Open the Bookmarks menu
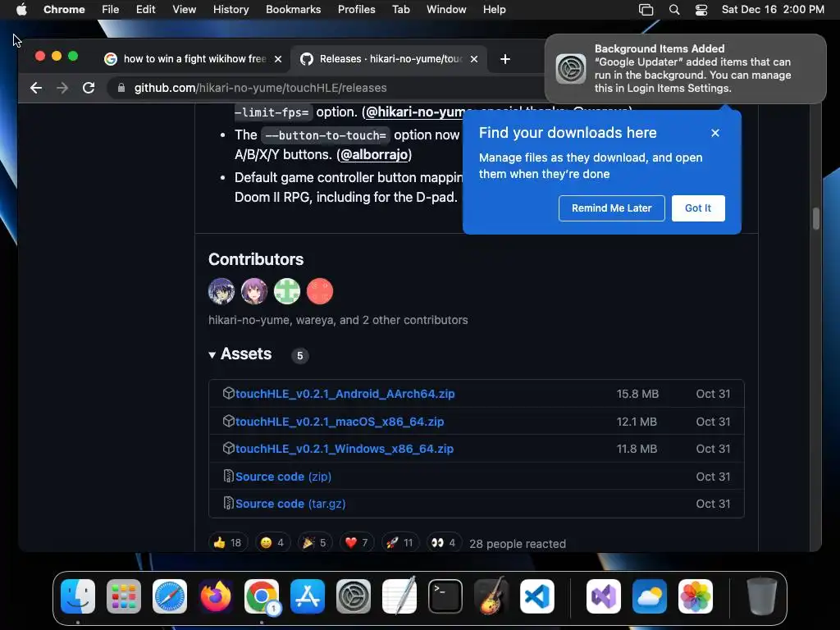The width and height of the screenshot is (840, 630). pos(293,10)
